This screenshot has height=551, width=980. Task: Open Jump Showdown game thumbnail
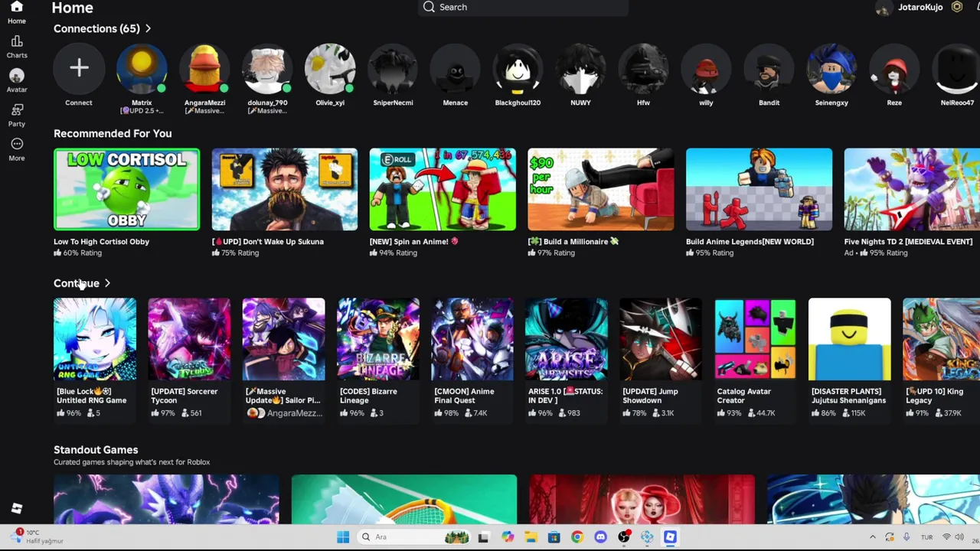tap(661, 339)
